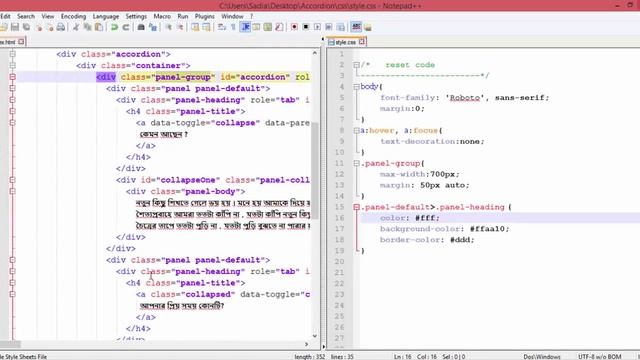Start macro recording with red dot icon
The image size is (640, 360).
coord(294,27)
